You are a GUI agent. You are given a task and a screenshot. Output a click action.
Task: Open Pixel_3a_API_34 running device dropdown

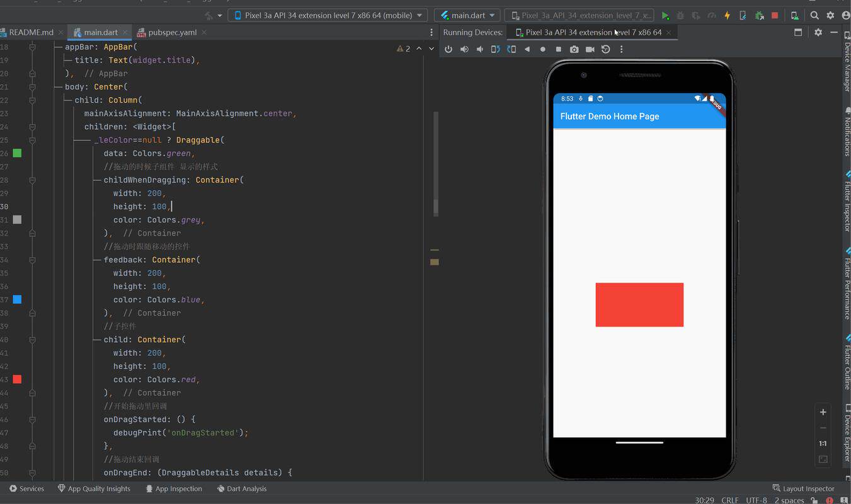579,15
